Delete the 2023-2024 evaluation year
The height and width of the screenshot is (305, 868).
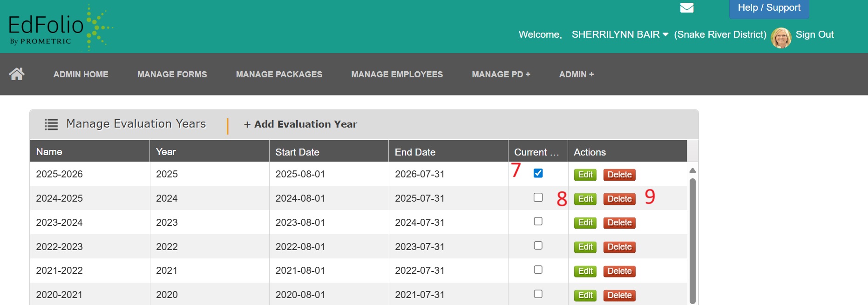(619, 223)
